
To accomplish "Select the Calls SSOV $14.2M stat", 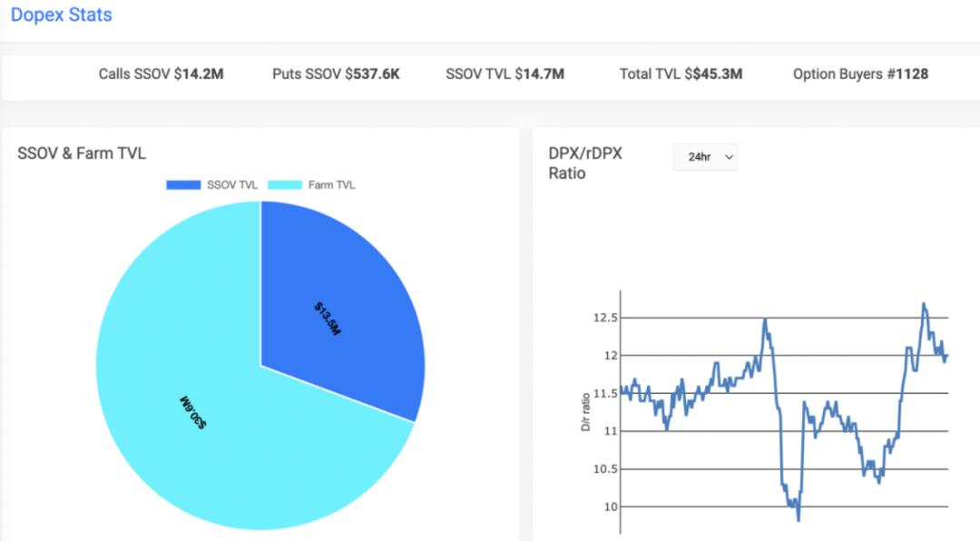I will point(161,74).
